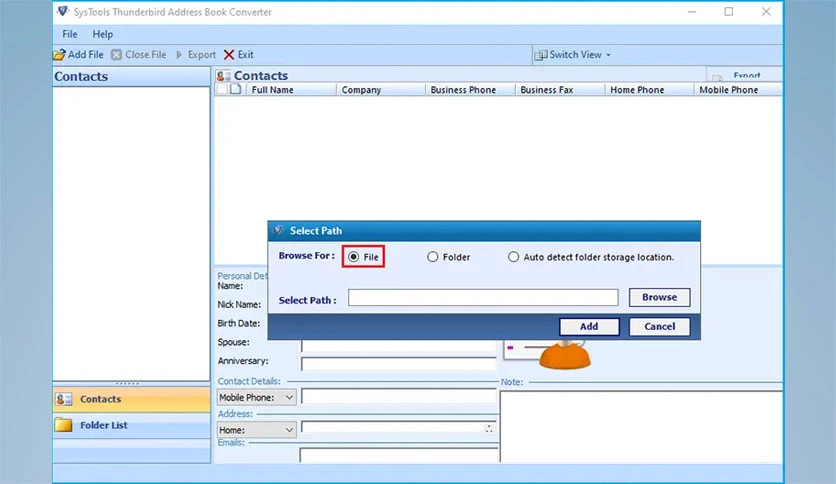Click the Emails input field
This screenshot has height=484, width=836.
(399, 455)
